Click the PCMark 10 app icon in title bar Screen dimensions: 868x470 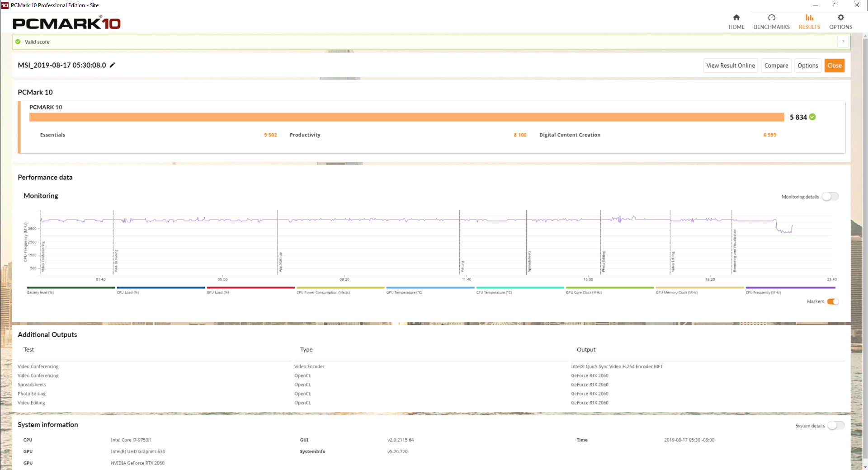5,5
